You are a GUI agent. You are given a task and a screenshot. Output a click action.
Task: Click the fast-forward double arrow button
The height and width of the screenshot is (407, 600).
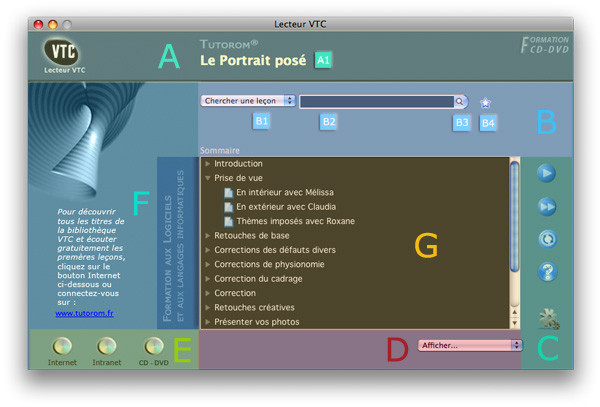547,207
